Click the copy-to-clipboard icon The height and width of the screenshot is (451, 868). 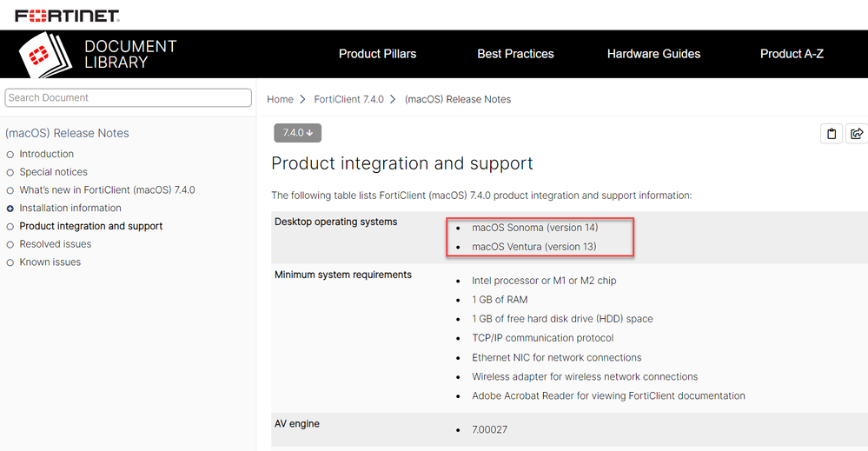click(x=832, y=134)
